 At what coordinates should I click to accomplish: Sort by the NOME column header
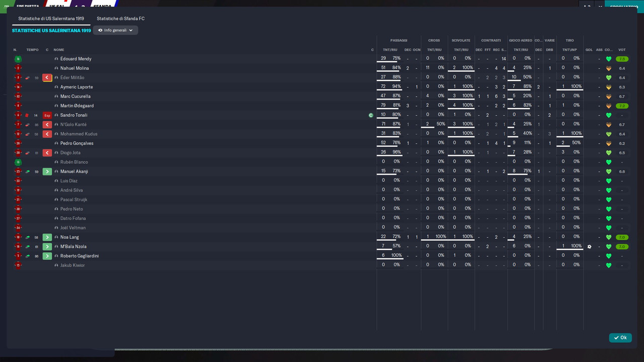(59, 50)
